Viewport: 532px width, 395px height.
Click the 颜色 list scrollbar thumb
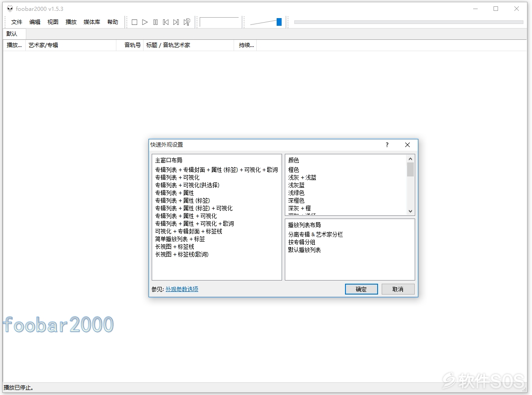point(410,170)
